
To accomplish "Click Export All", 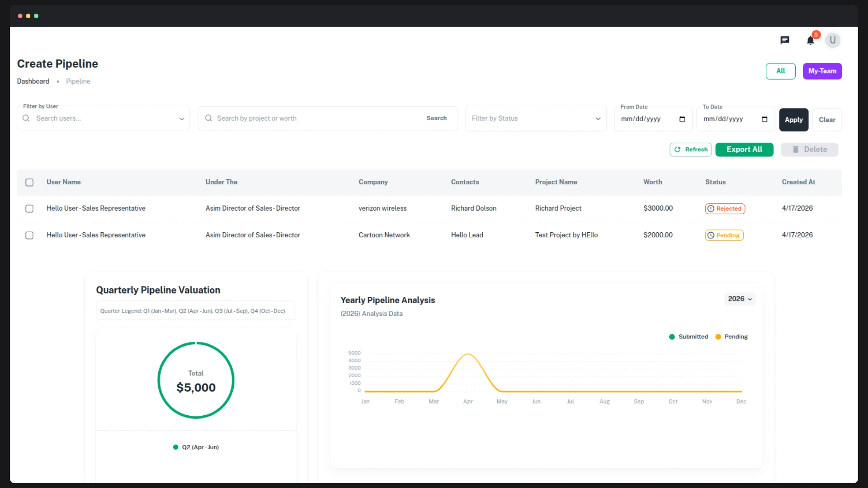I will [x=744, y=150].
